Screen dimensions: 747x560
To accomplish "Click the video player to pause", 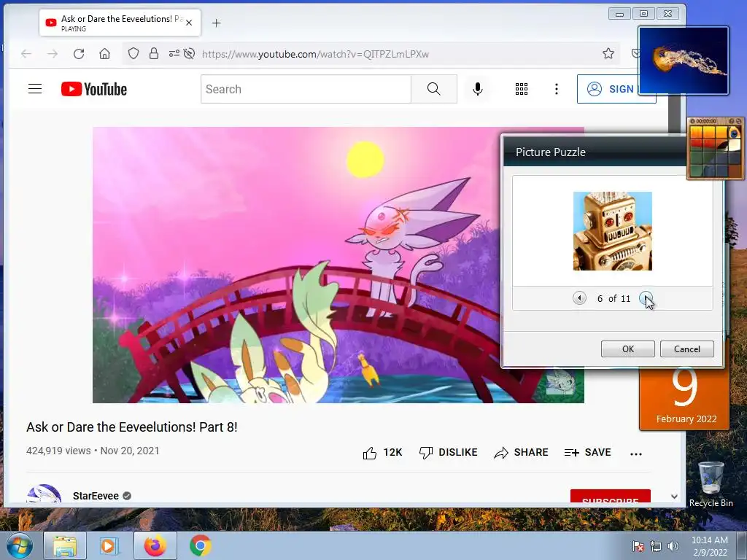I will click(x=295, y=265).
